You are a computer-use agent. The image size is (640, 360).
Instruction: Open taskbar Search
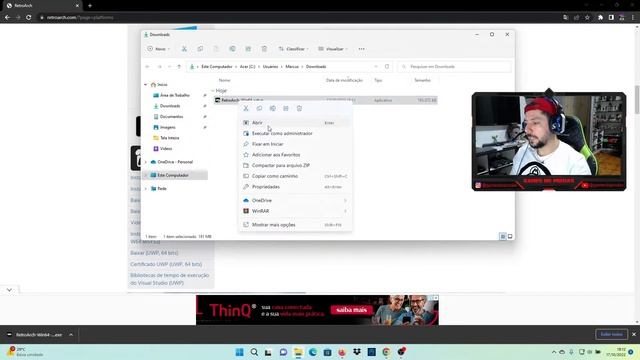254,352
